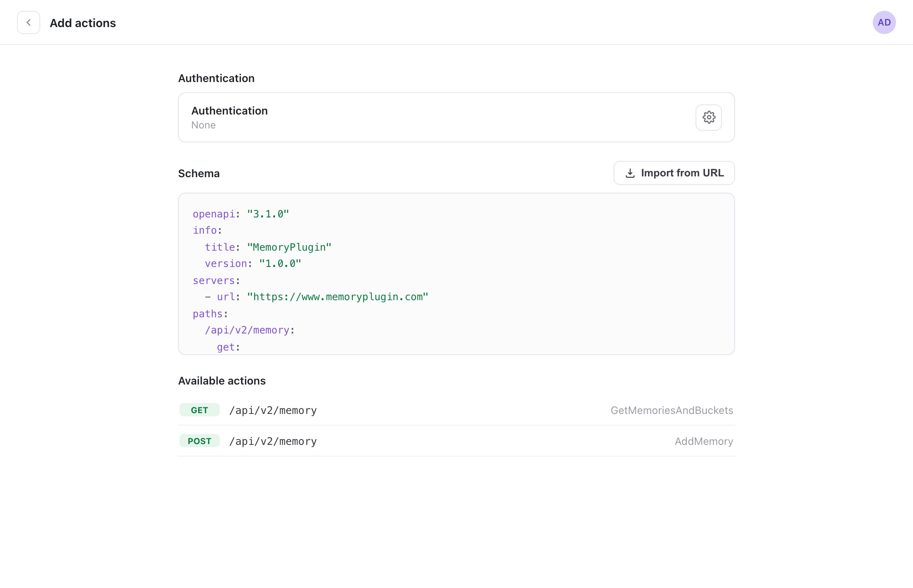The image size is (913, 588).
Task: Click Import from URL button
Action: [x=674, y=173]
